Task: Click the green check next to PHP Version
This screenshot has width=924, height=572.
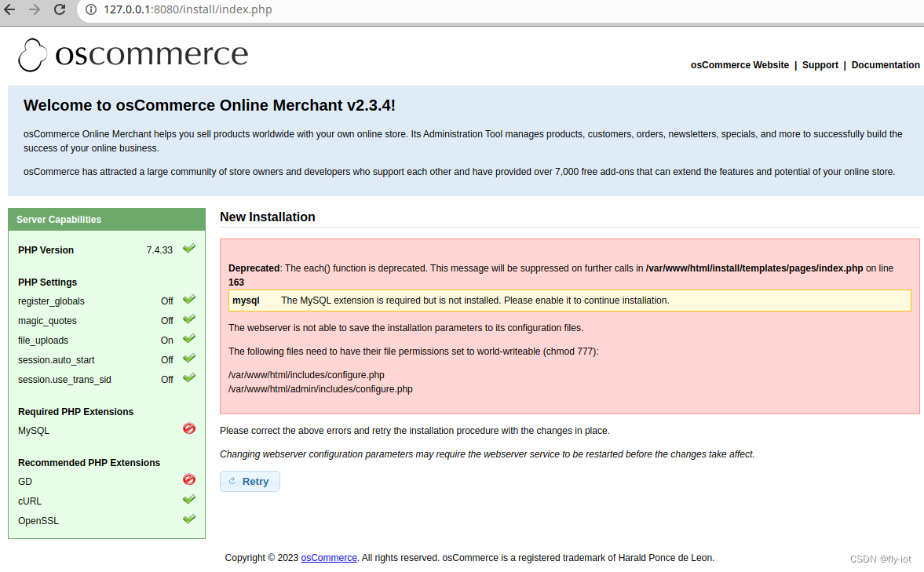Action: 188,249
